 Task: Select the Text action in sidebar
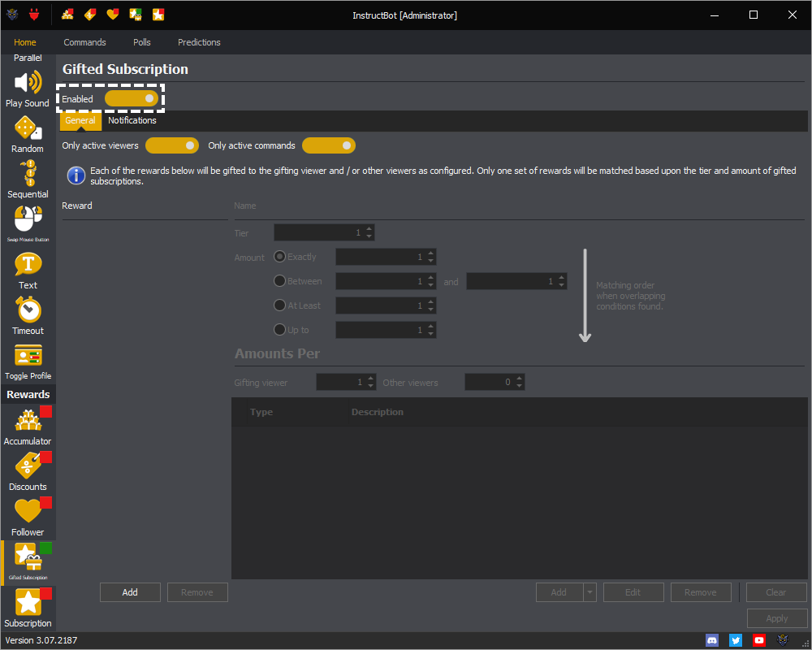tap(28, 271)
